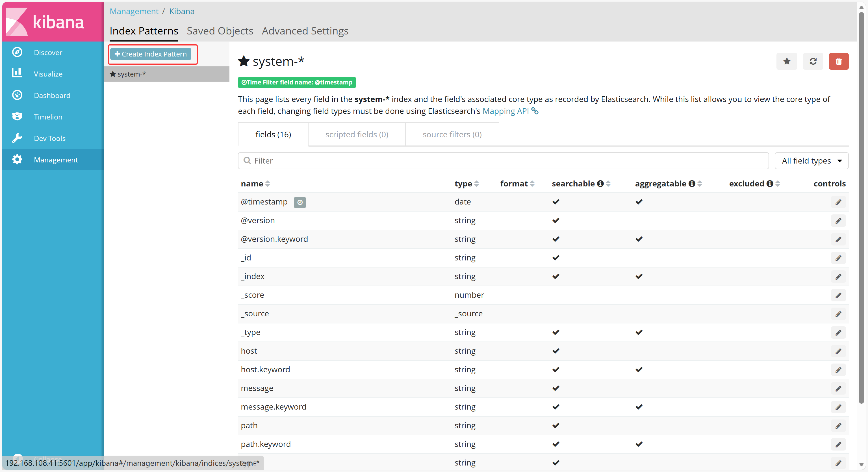The height and width of the screenshot is (472, 868).
Task: Edit the @version.keyword field
Action: point(838,240)
